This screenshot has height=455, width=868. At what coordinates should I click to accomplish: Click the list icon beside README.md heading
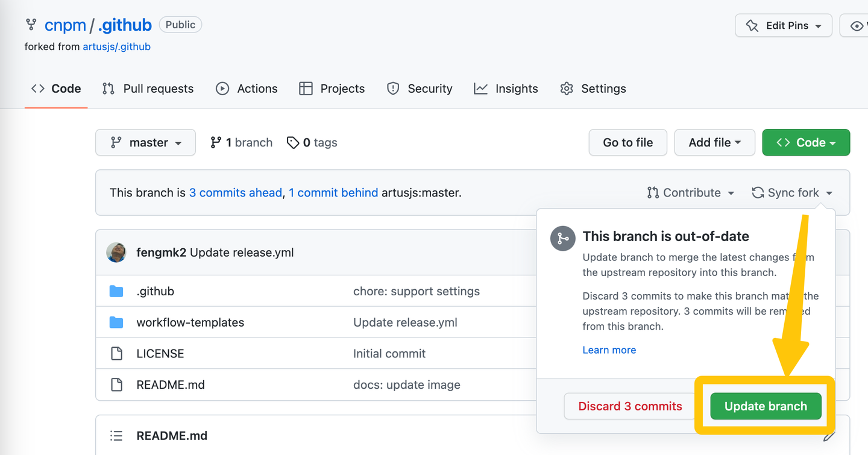pos(116,435)
